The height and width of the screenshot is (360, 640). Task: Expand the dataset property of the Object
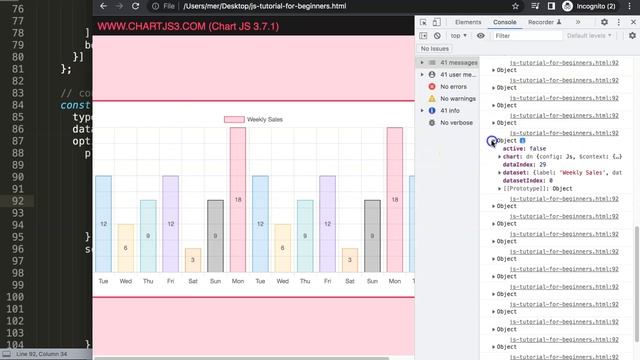click(499, 173)
